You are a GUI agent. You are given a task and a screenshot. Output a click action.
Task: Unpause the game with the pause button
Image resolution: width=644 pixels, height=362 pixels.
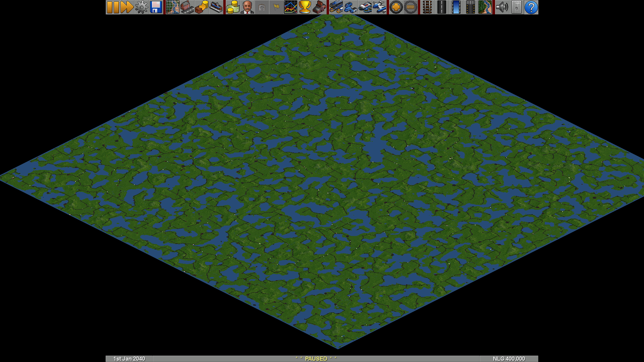pyautogui.click(x=113, y=7)
